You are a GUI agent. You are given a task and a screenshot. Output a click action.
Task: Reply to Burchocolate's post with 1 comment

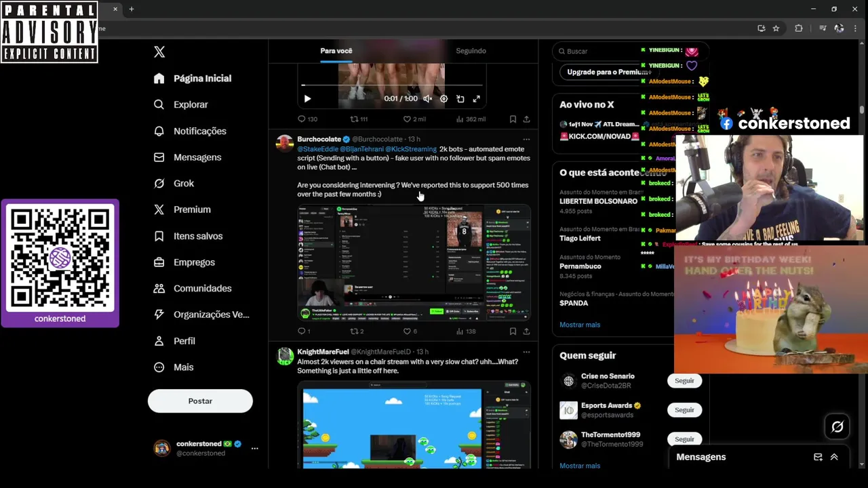(x=304, y=331)
